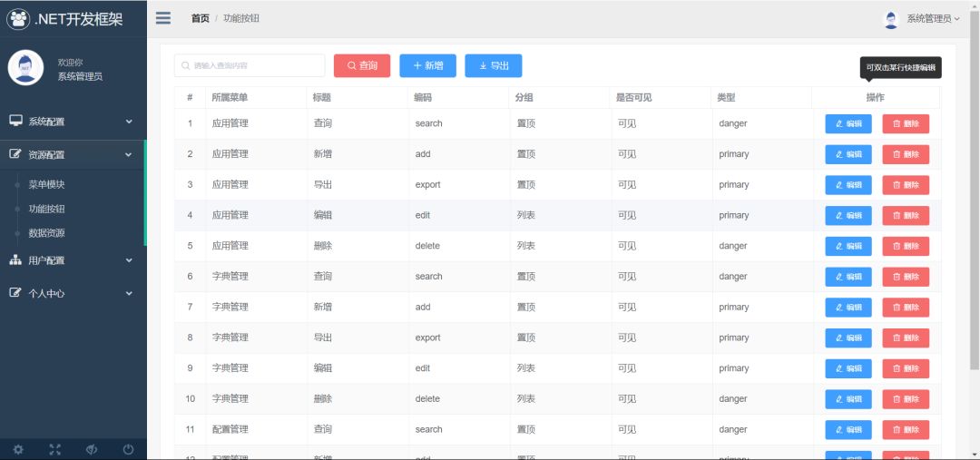
Task: Edit row 11 配置管理 search
Action: pos(848,430)
